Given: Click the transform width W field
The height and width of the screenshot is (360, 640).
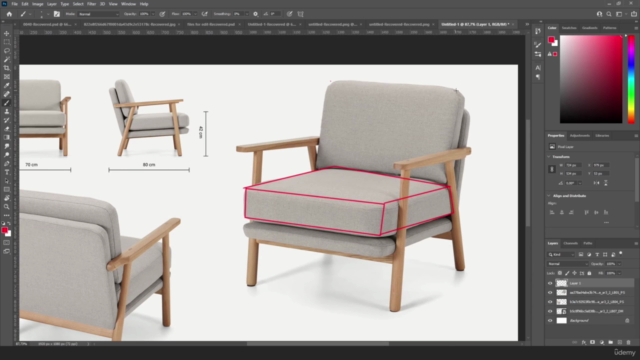Looking at the screenshot, I should click(x=573, y=165).
